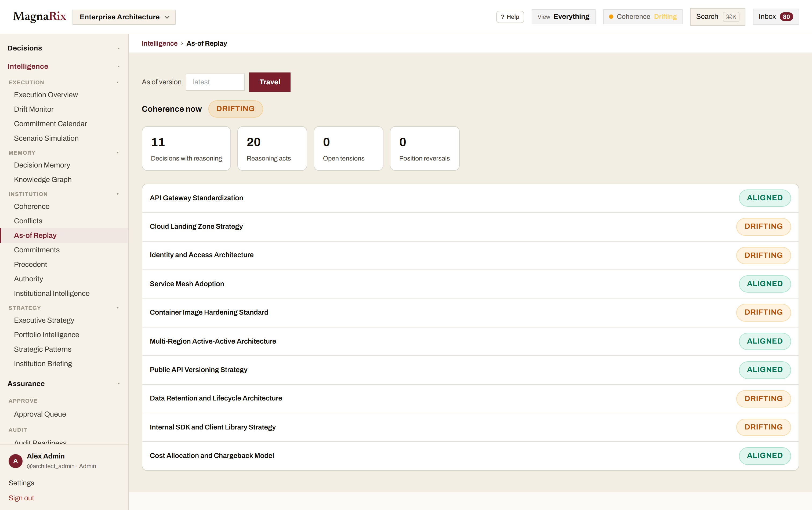Screen dimensions: 812x510
Task: Open the View Everything filter
Action: click(x=563, y=17)
